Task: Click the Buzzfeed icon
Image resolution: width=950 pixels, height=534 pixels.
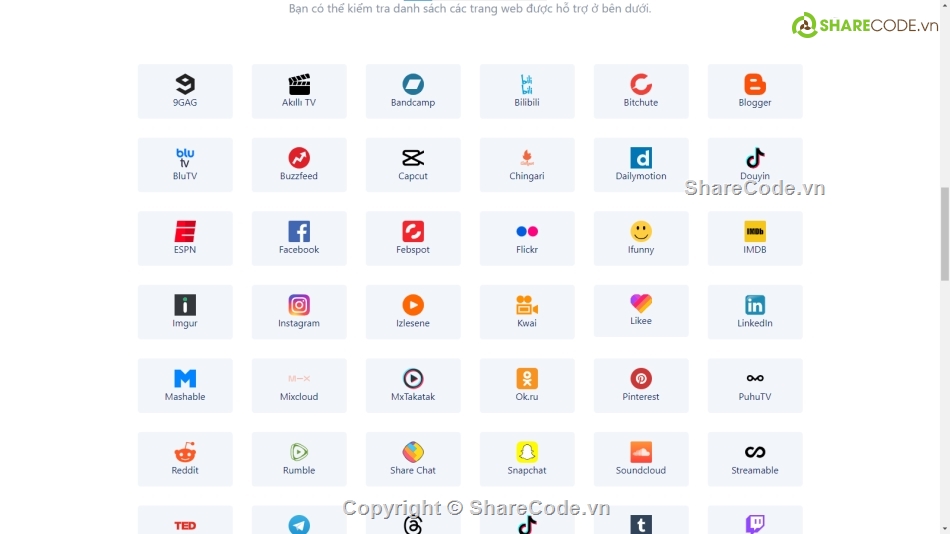Action: (x=299, y=158)
